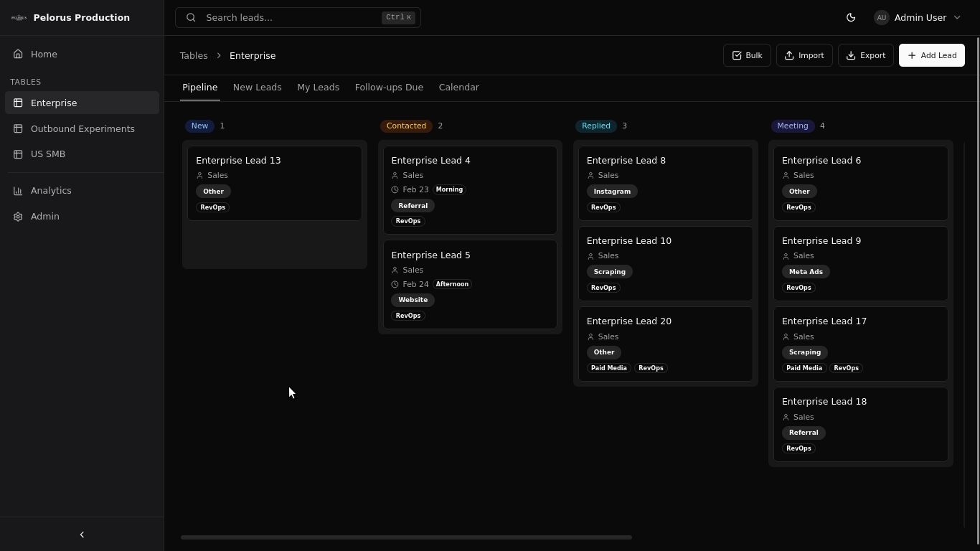Click the Meta Ads tag on Lead 9
This screenshot has width=980, height=551.
(x=806, y=272)
